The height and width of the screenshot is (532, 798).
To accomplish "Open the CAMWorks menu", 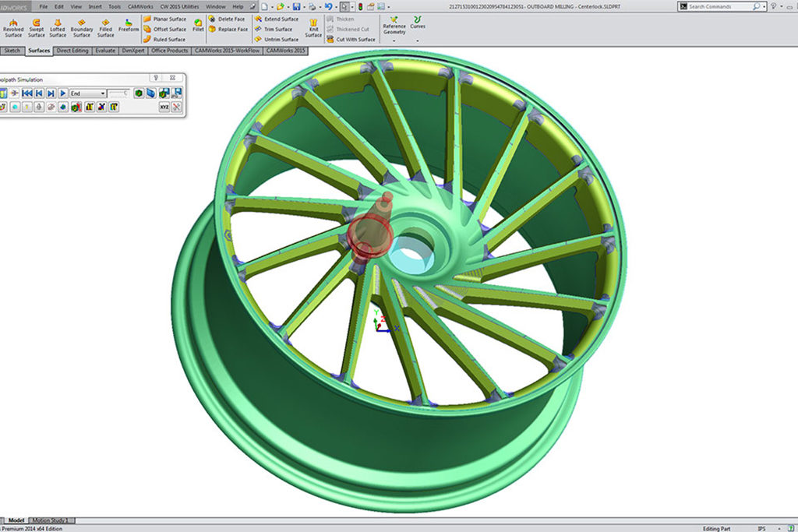I will pos(140,6).
